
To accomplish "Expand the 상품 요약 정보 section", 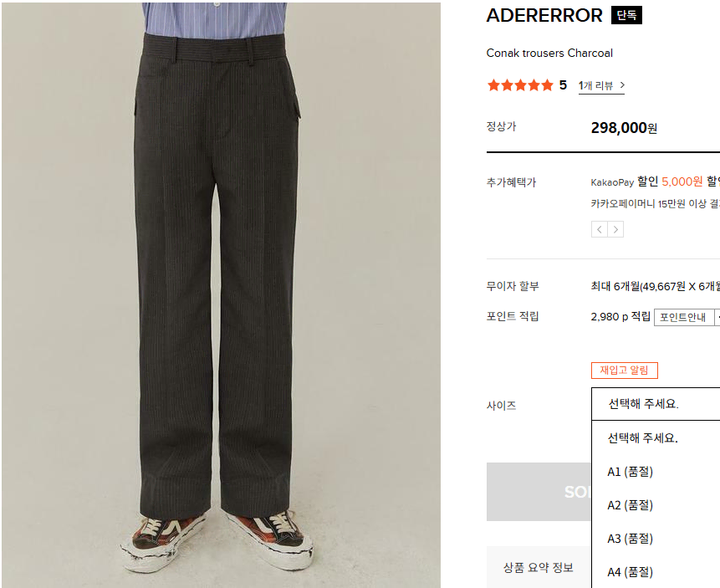I will pyautogui.click(x=539, y=567).
